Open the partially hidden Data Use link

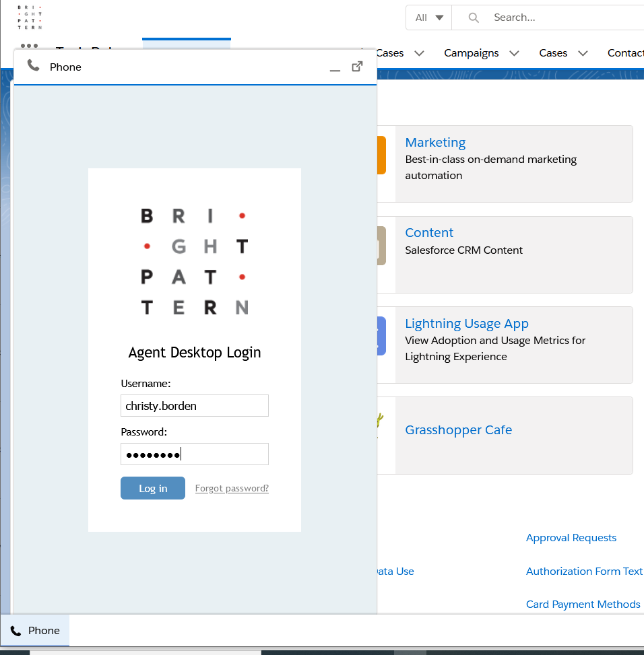point(395,571)
